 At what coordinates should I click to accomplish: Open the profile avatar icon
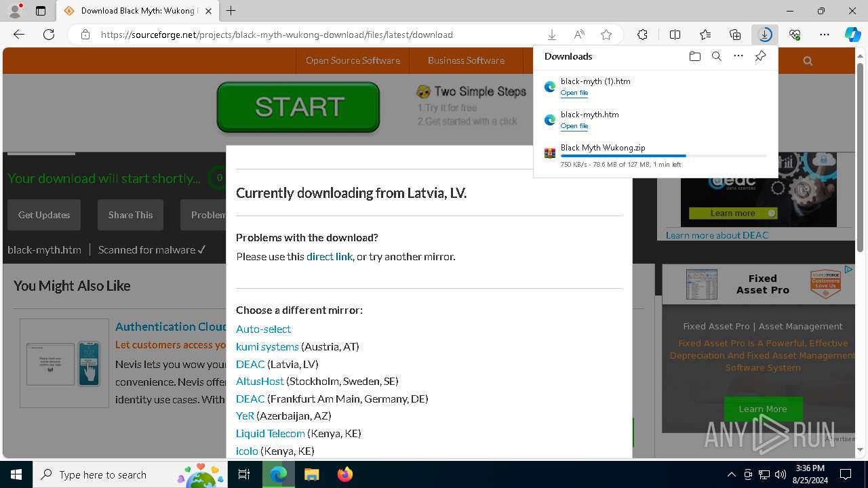point(15,11)
